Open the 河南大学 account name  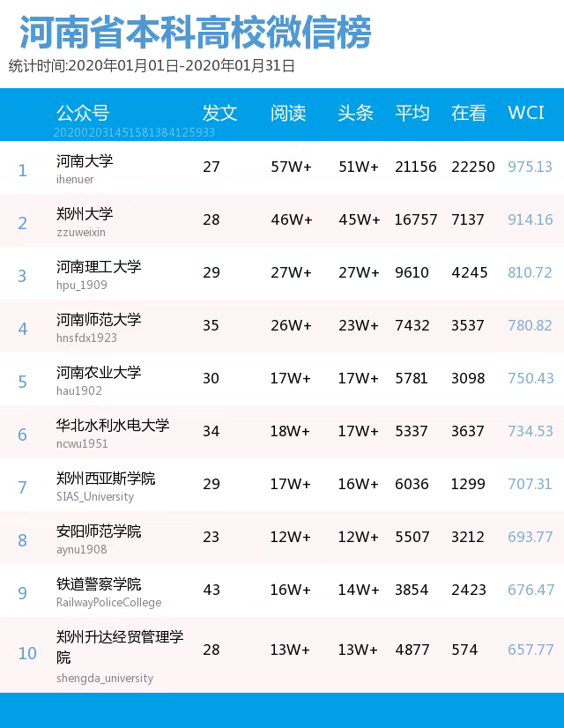click(x=85, y=161)
